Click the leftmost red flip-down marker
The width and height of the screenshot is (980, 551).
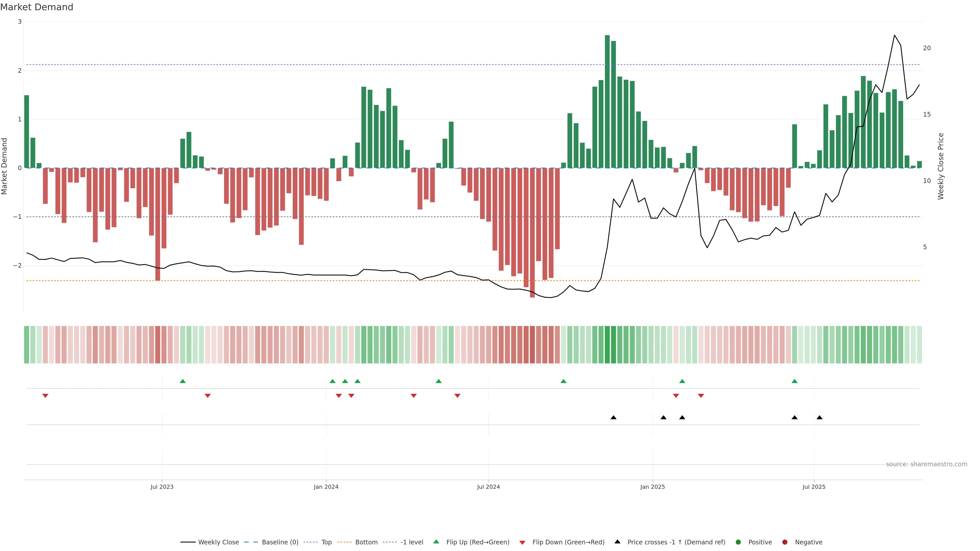click(x=45, y=396)
